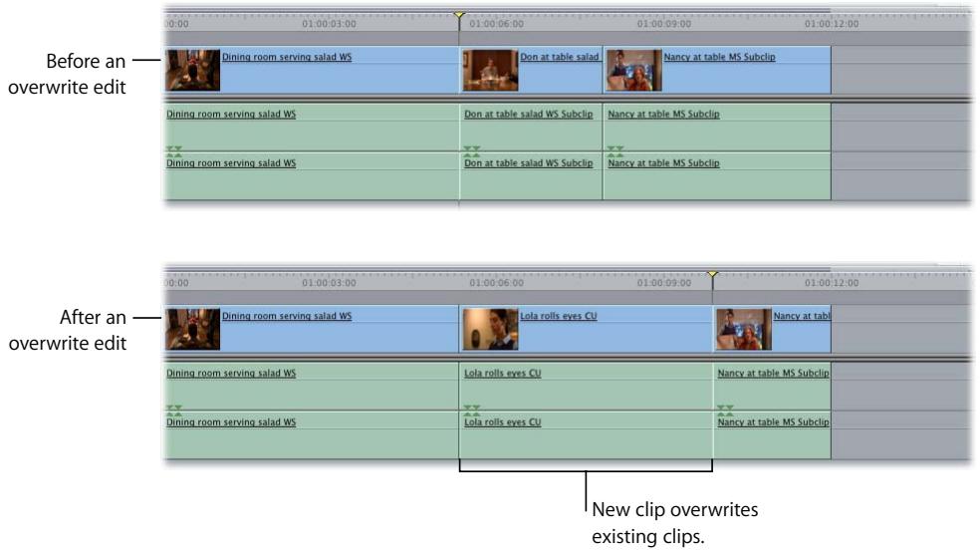
Task: Click 'Nancy at table MS Subclip' video label, before-edit timeline
Action: point(719,57)
